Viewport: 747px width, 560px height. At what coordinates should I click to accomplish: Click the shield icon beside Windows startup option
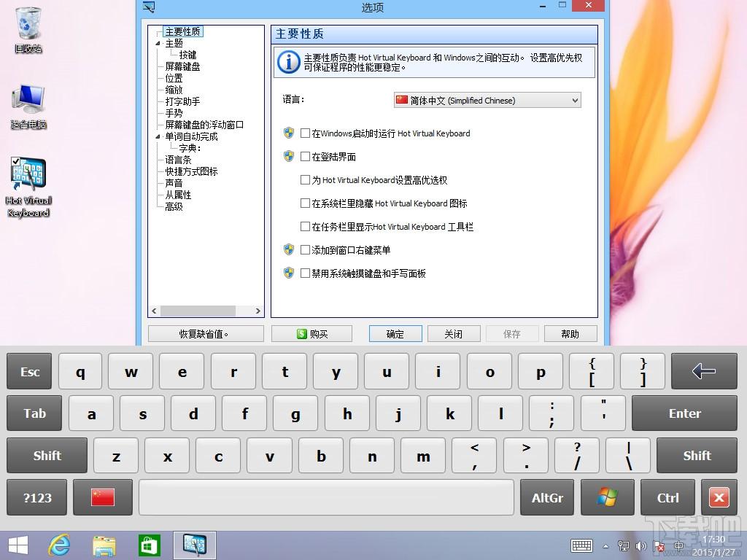click(289, 133)
